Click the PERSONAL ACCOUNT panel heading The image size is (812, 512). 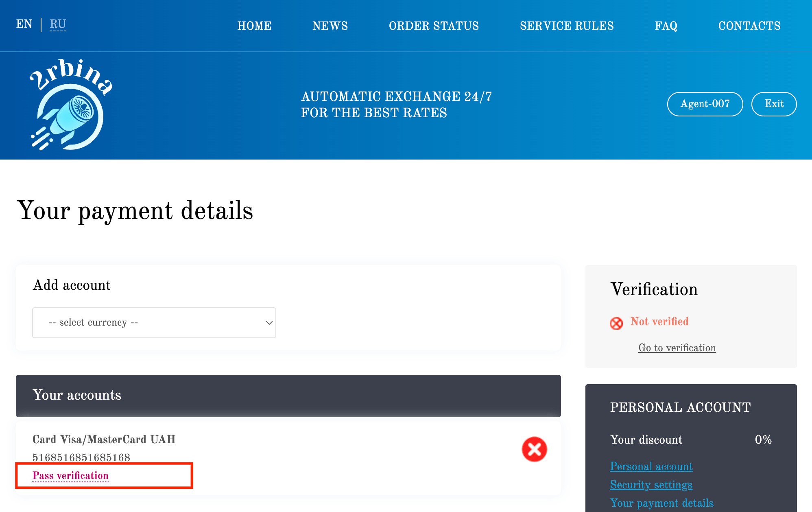click(681, 407)
